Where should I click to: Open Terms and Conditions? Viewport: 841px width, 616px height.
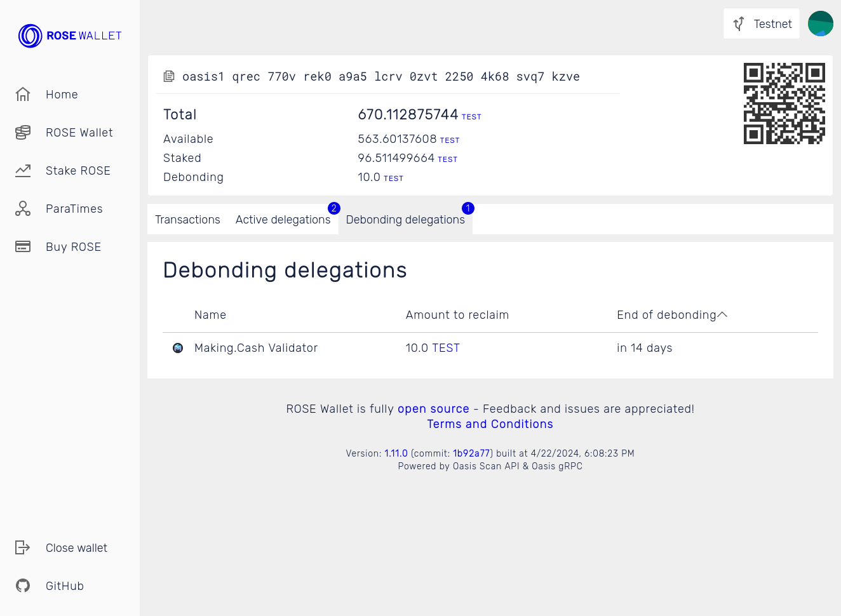(490, 424)
